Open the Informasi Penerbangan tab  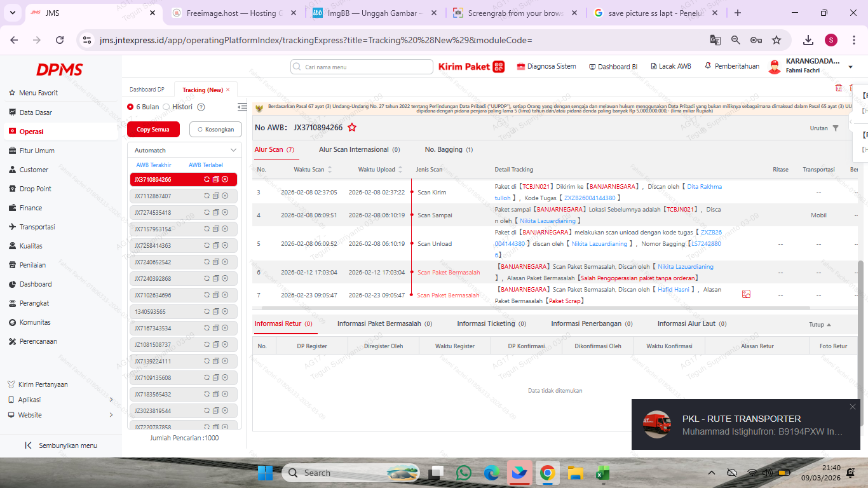[x=592, y=323]
